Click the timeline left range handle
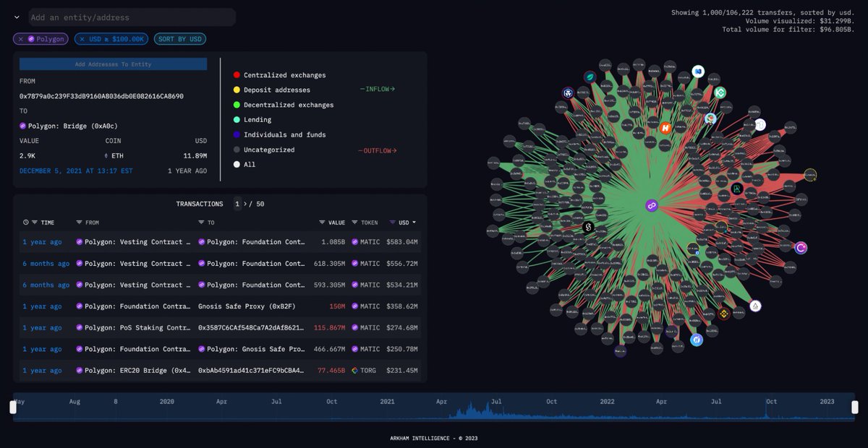Viewport: 868px width, 448px height. (x=13, y=407)
